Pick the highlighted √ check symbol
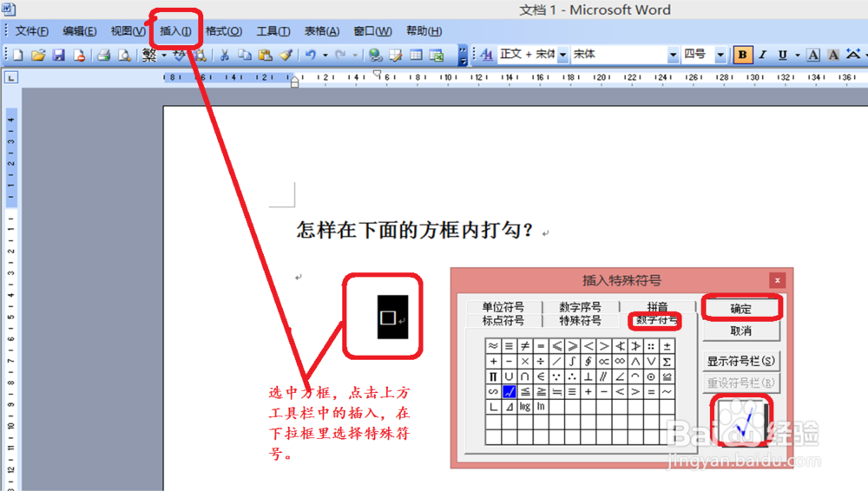 [x=509, y=391]
